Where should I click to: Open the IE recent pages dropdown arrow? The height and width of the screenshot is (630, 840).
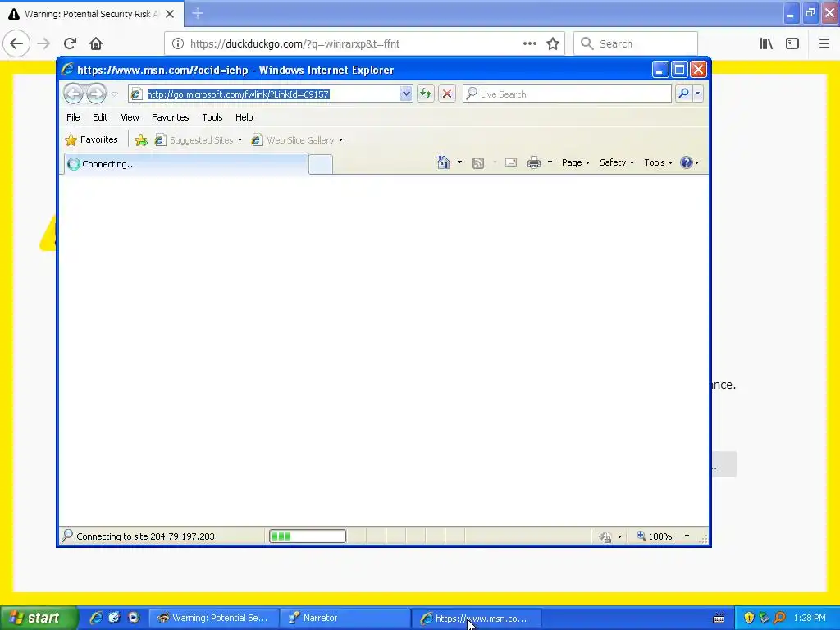114,94
